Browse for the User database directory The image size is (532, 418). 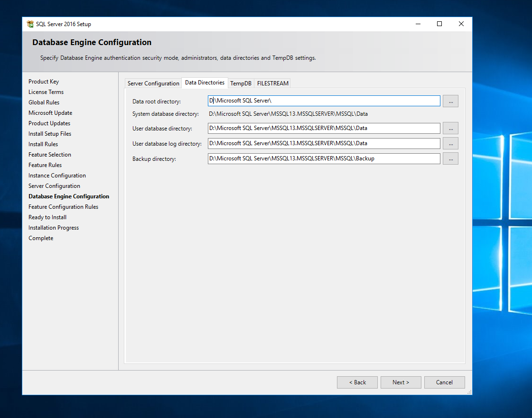pyautogui.click(x=450, y=128)
